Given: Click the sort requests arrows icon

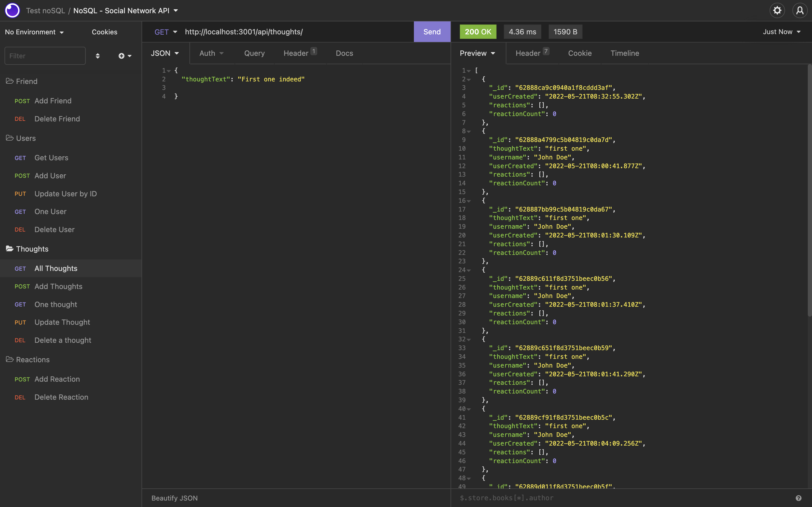Looking at the screenshot, I should pos(98,56).
